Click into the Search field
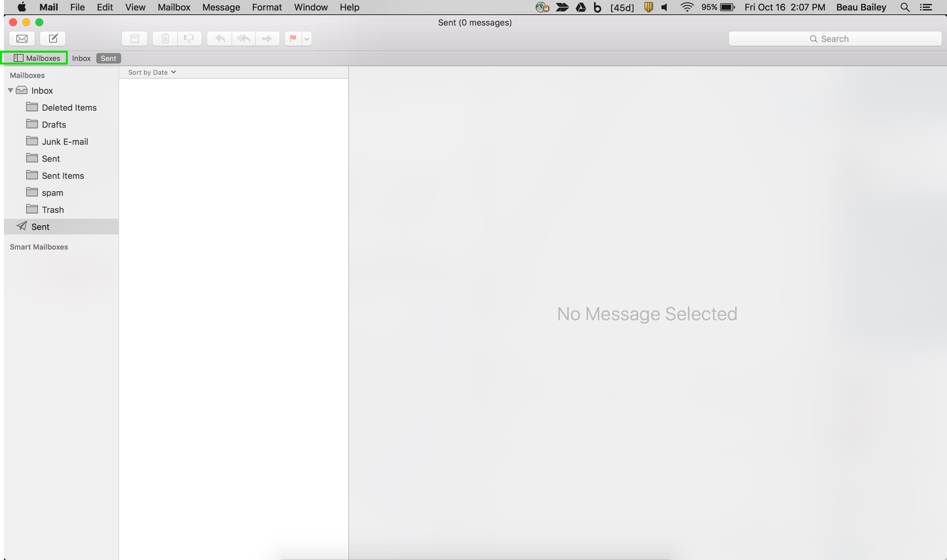This screenshot has width=947, height=560. coord(835,39)
